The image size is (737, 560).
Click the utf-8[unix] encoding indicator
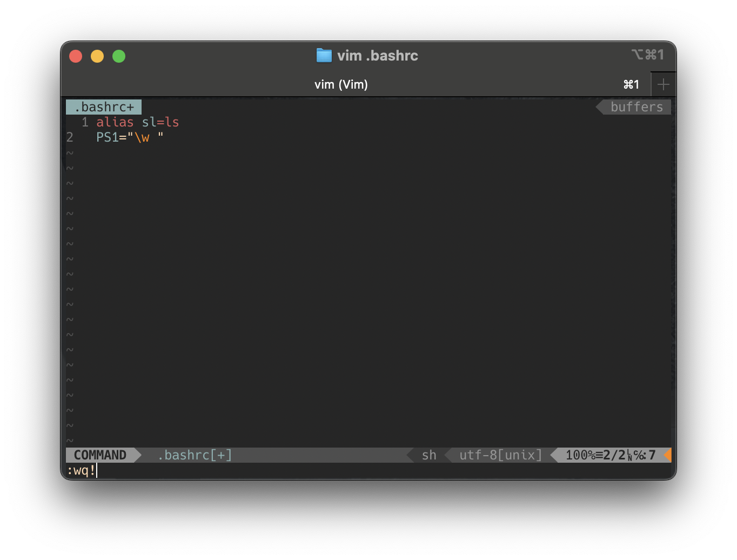tap(500, 455)
